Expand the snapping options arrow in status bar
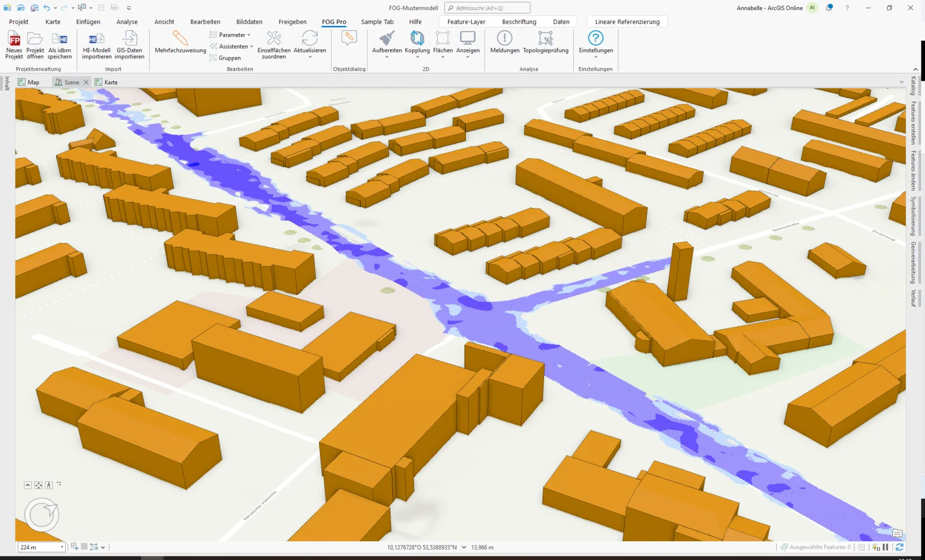The image size is (925, 560). [x=103, y=547]
